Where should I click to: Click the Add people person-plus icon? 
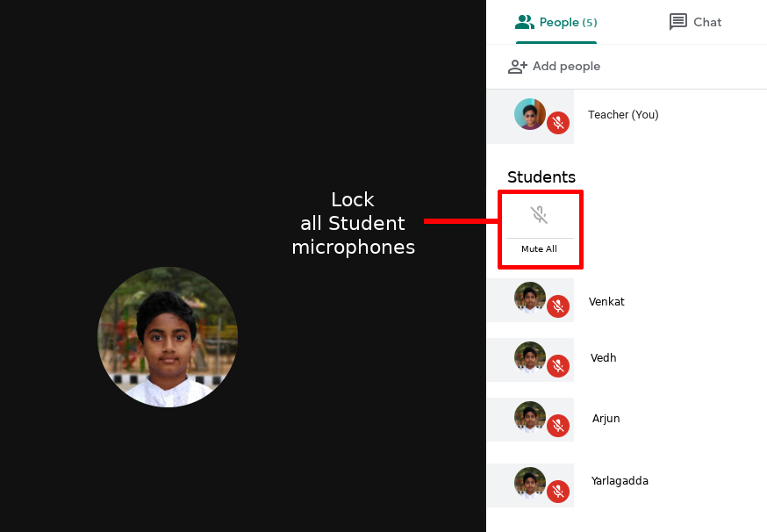click(x=518, y=67)
